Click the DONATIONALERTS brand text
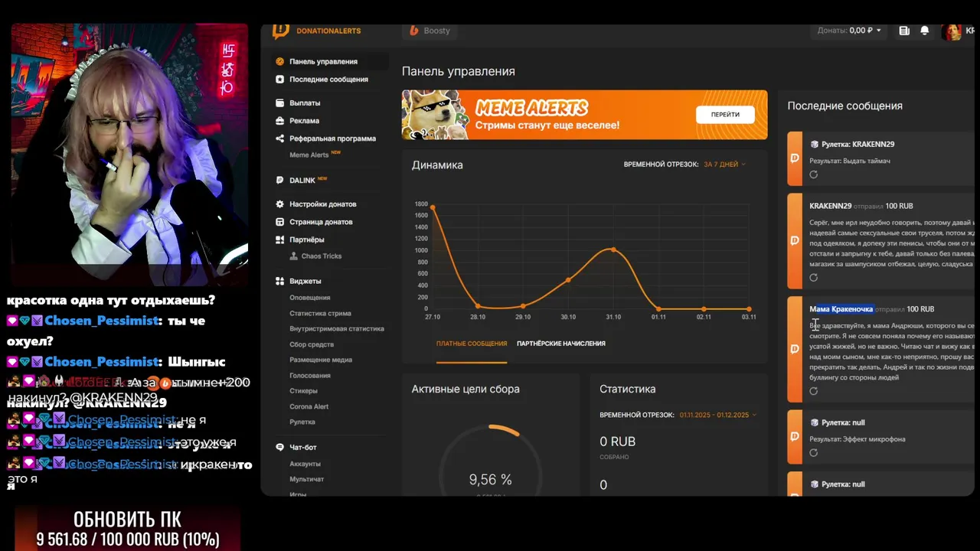980x551 pixels. pos(328,31)
